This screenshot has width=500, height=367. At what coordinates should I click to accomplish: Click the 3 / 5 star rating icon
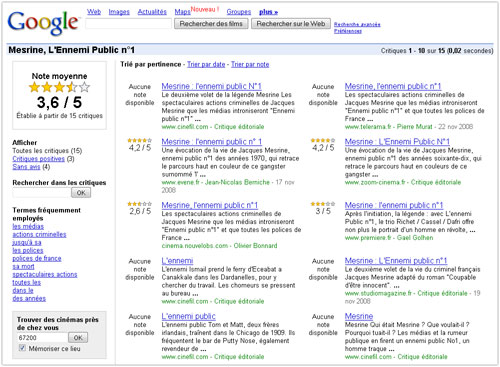click(x=323, y=204)
